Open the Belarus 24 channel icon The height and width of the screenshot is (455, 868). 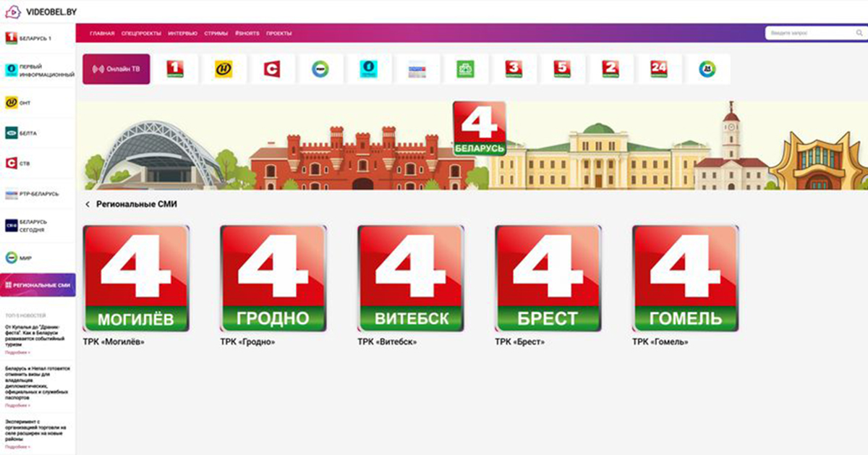tap(659, 69)
